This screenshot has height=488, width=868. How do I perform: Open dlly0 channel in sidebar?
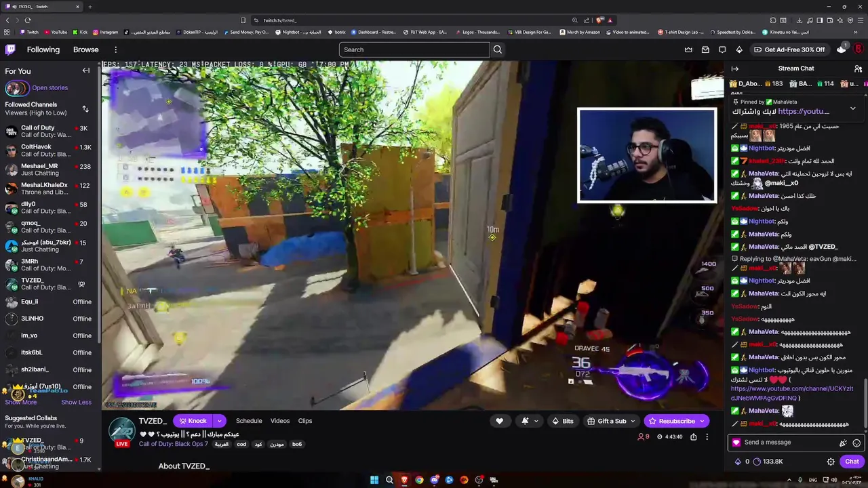47,207
